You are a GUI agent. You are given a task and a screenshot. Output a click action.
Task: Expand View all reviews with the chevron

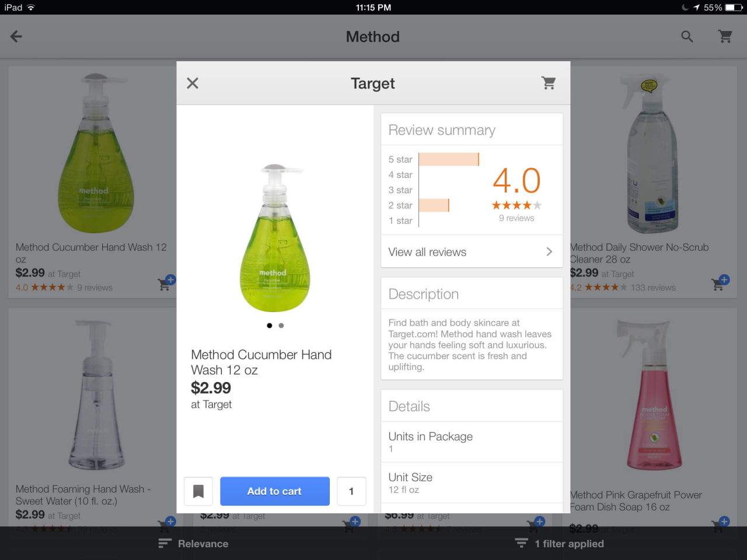click(549, 251)
